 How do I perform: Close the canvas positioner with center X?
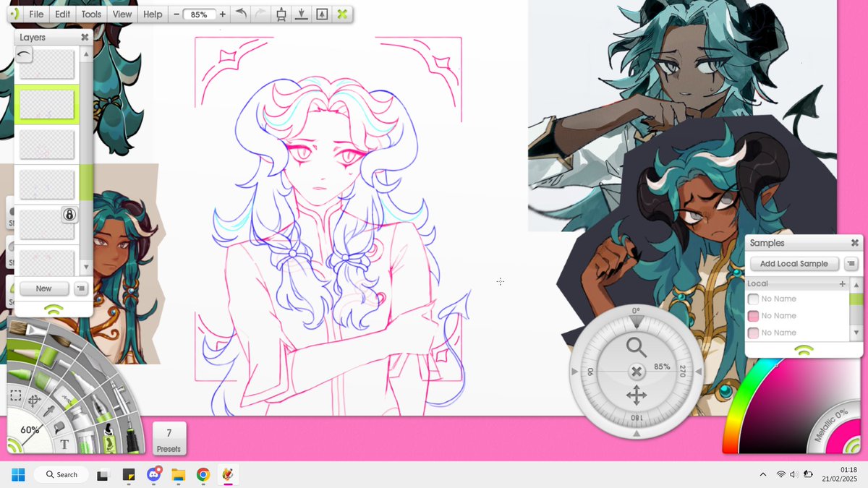tap(637, 372)
